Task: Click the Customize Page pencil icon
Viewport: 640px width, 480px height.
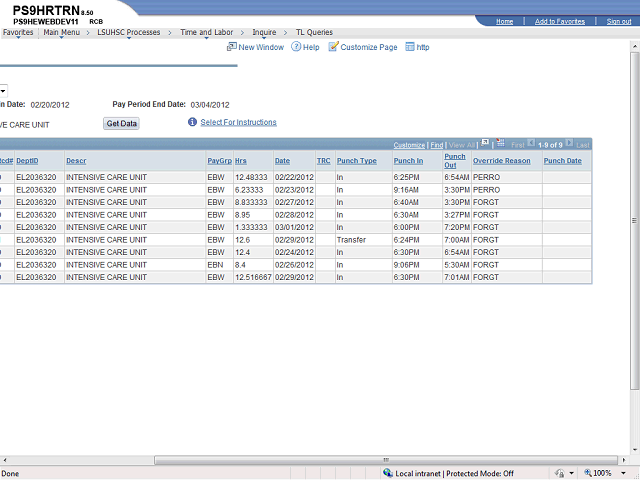Action: (x=334, y=47)
